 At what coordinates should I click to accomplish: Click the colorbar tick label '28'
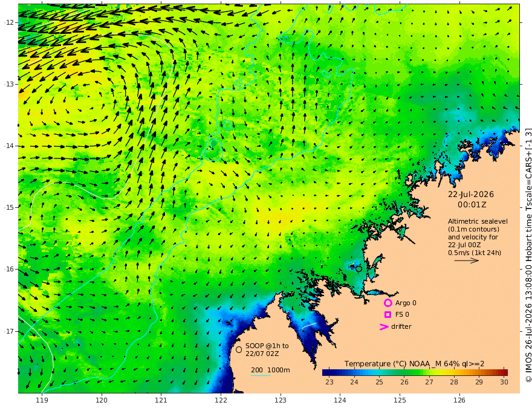coord(454,382)
